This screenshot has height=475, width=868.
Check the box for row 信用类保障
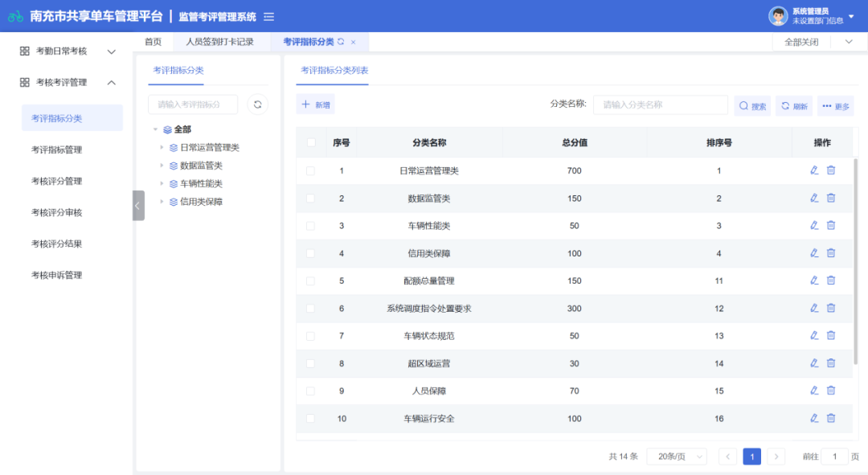[310, 253]
